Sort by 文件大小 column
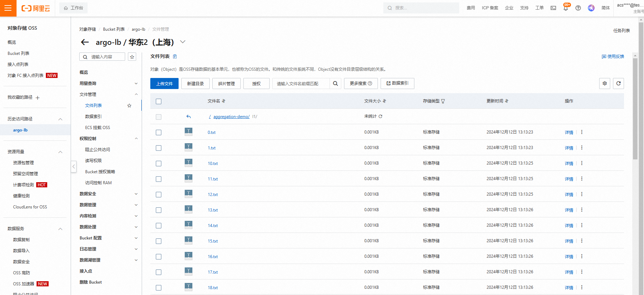This screenshot has height=295, width=644. tap(384, 101)
